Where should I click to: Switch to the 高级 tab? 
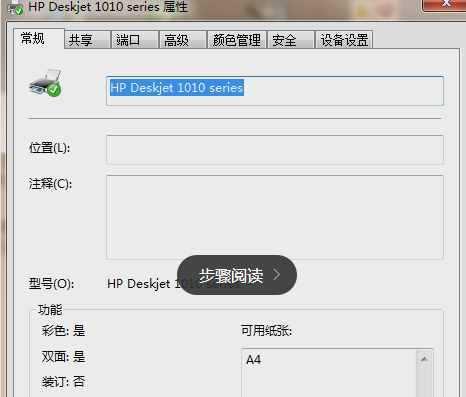tap(183, 40)
